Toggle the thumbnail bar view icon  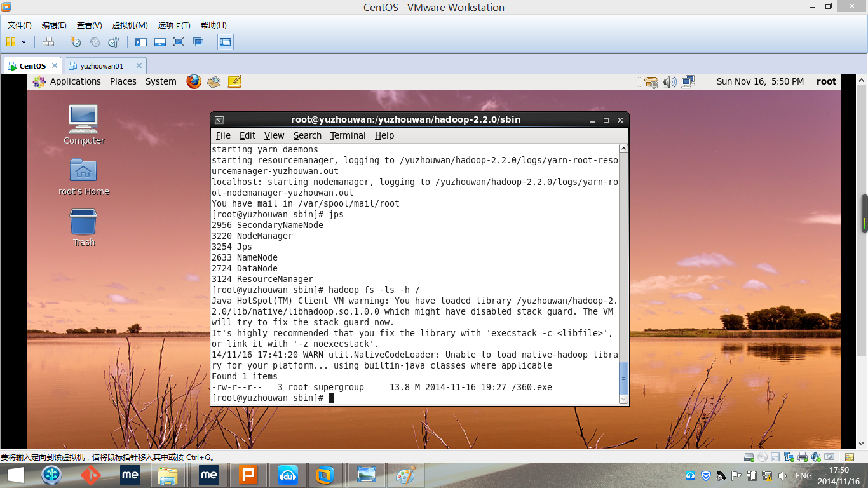pos(160,42)
